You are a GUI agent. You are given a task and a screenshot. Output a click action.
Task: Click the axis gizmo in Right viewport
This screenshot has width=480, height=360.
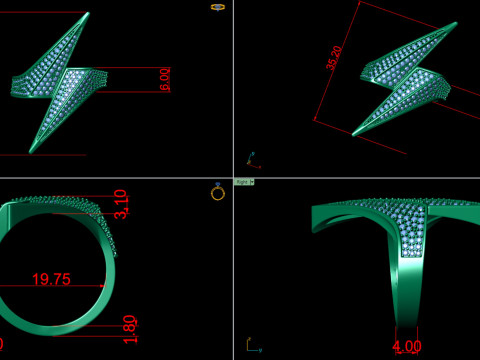click(254, 345)
